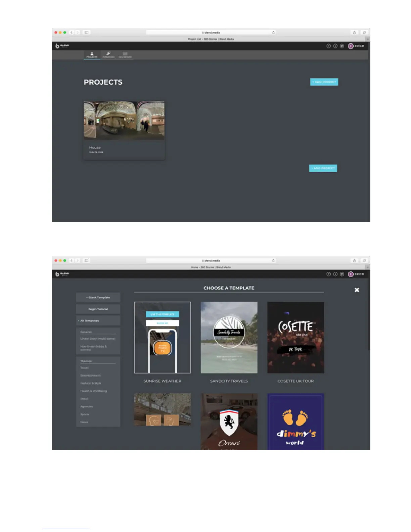Click Blend Media logo in Project List window
Screen dimensions: 411x532
coord(62,46)
